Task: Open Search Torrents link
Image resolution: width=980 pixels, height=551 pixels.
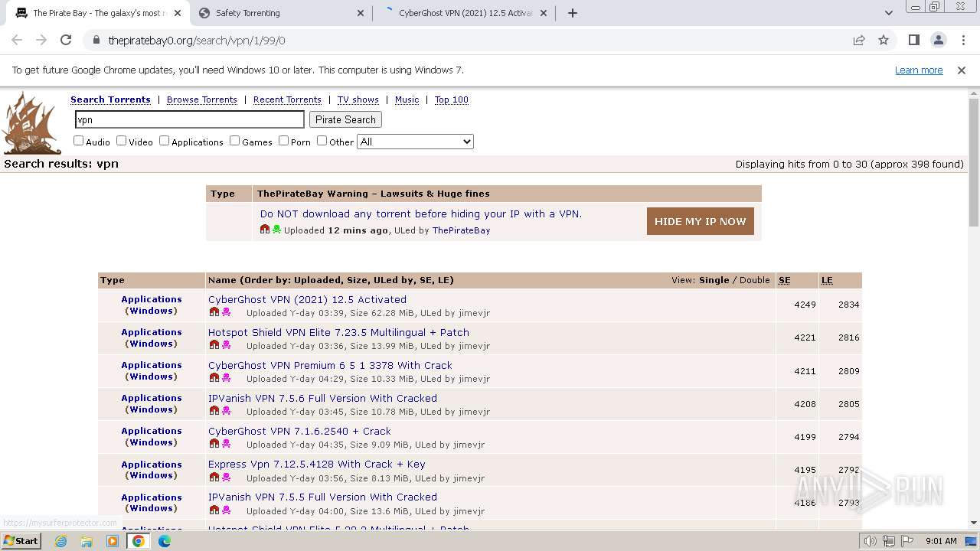Action: [110, 99]
